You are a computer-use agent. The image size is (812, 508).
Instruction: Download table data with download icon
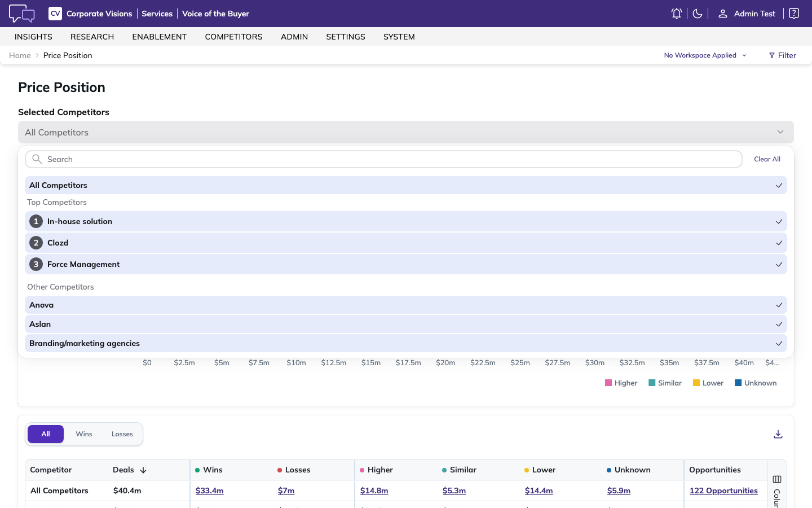(778, 434)
